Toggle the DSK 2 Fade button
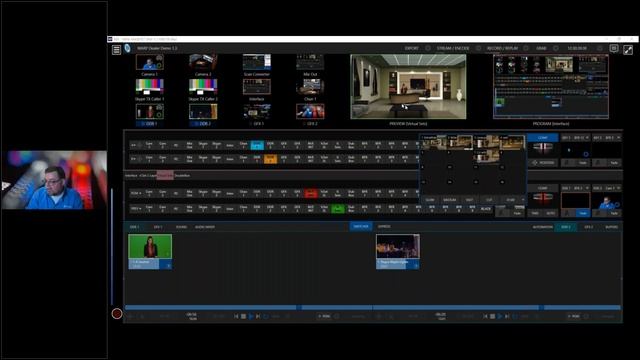The height and width of the screenshot is (360, 640). pos(614,213)
